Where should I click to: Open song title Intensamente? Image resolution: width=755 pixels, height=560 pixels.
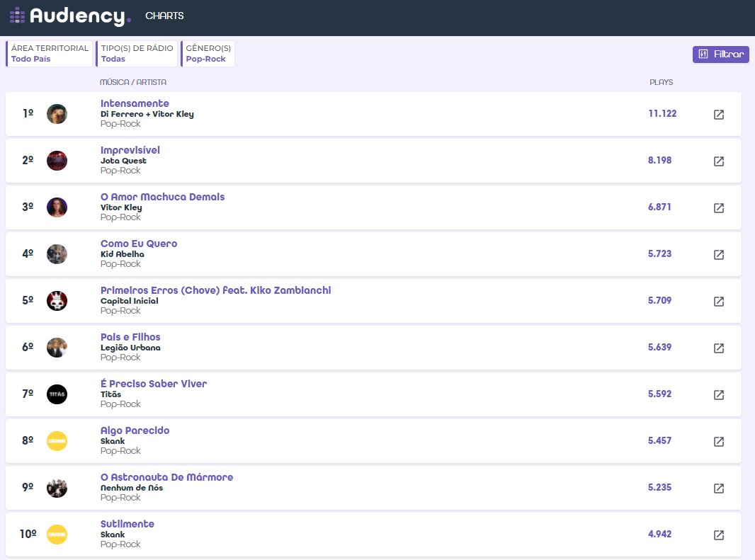click(135, 103)
